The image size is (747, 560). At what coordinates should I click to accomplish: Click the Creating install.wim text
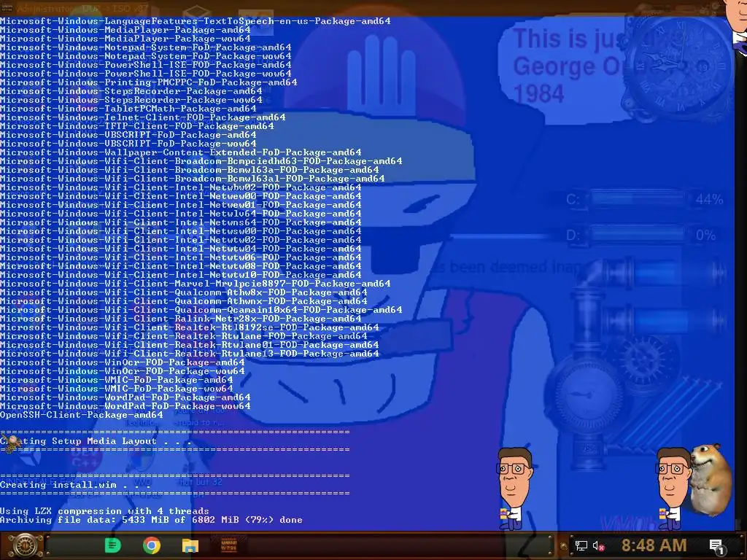point(75,485)
